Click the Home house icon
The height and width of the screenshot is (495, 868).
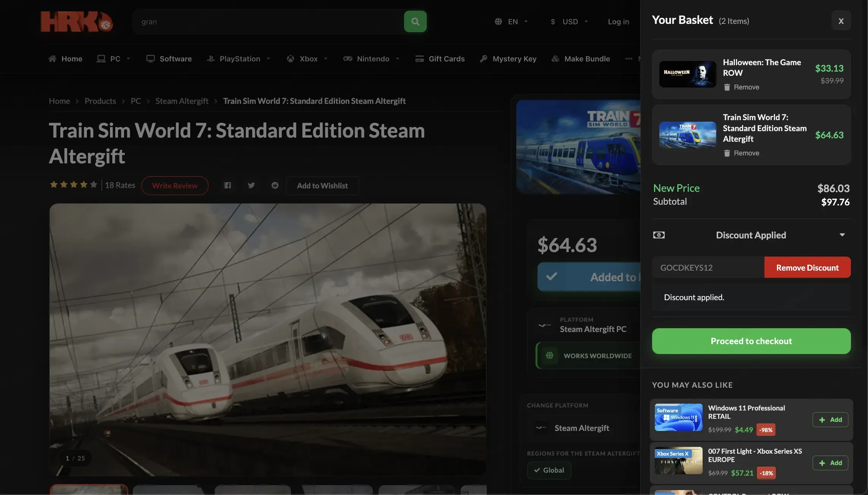pyautogui.click(x=52, y=59)
